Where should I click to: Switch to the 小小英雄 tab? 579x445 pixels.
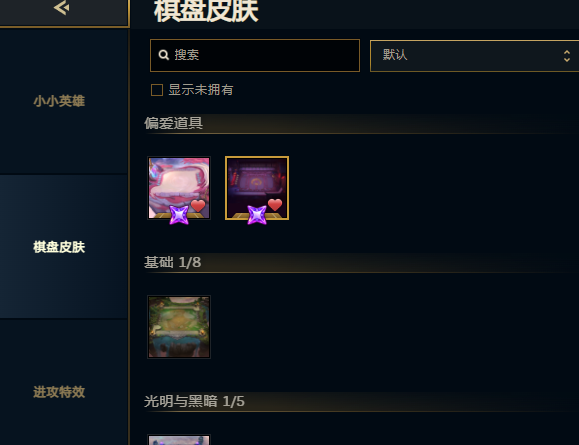point(59,101)
